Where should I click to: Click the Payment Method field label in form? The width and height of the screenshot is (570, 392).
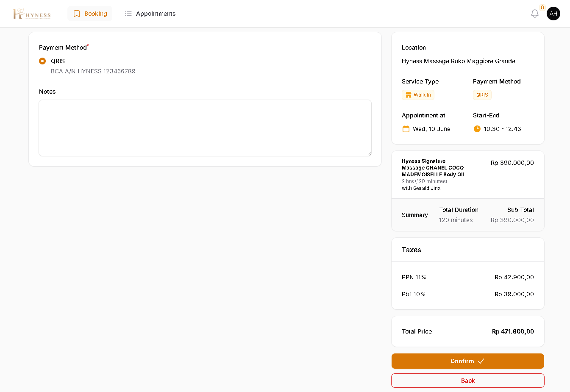click(64, 47)
